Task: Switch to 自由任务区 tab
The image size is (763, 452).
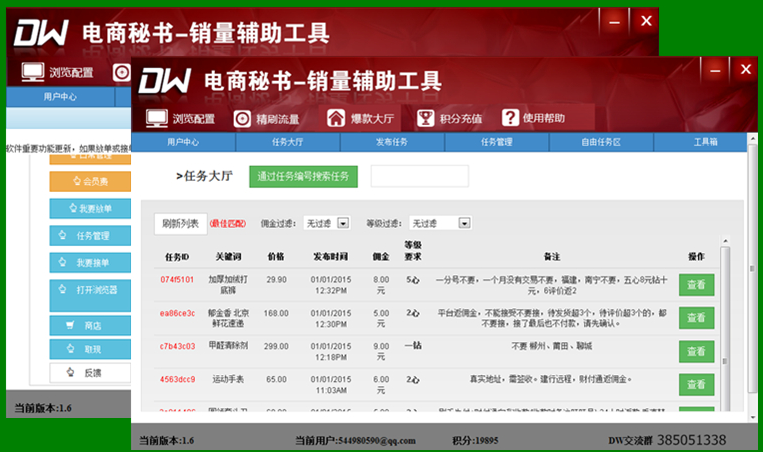Action: (601, 142)
